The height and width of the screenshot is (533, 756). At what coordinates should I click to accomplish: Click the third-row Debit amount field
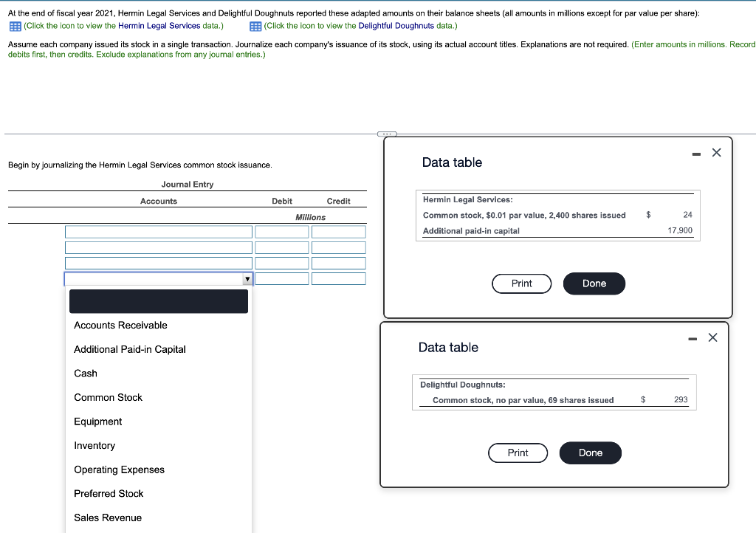coord(282,263)
